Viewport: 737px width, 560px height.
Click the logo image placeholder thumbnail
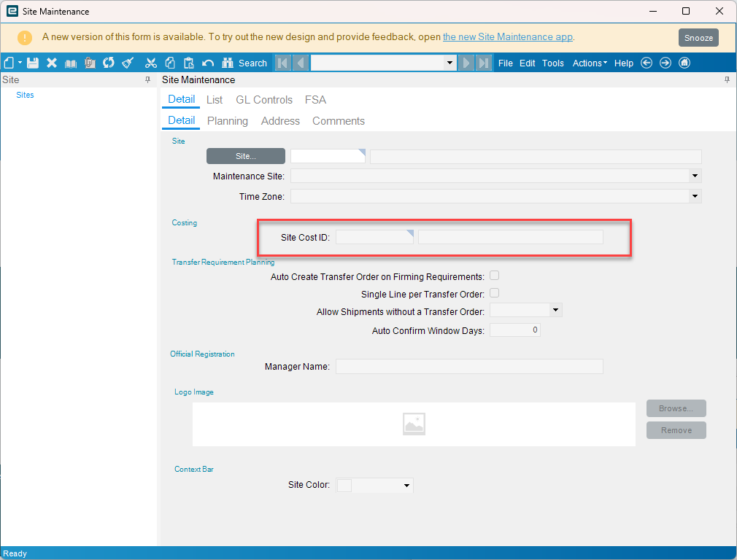click(x=414, y=424)
